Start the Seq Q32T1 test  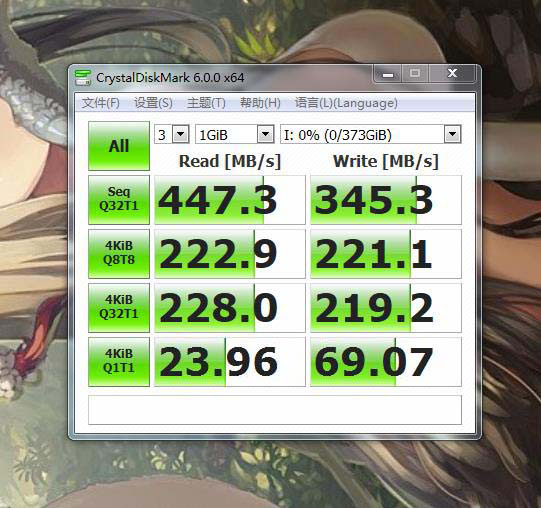[x=119, y=200]
